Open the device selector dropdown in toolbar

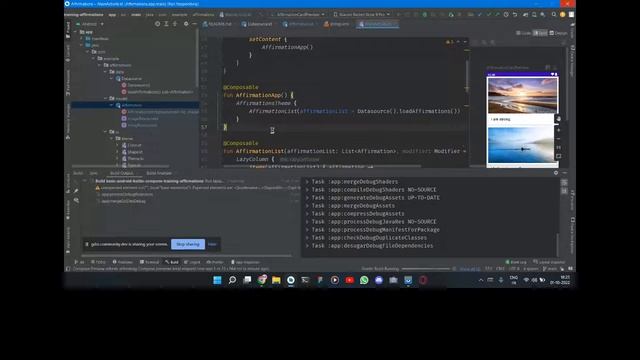point(361,14)
